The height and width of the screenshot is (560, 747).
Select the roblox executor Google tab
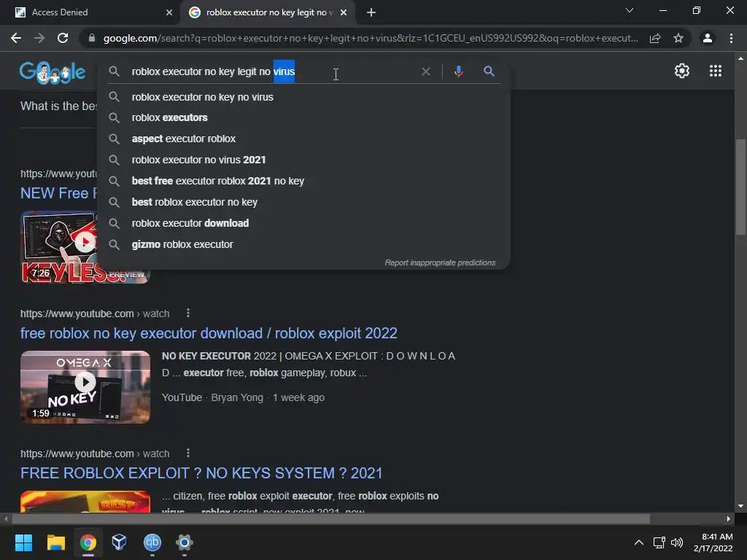[267, 12]
